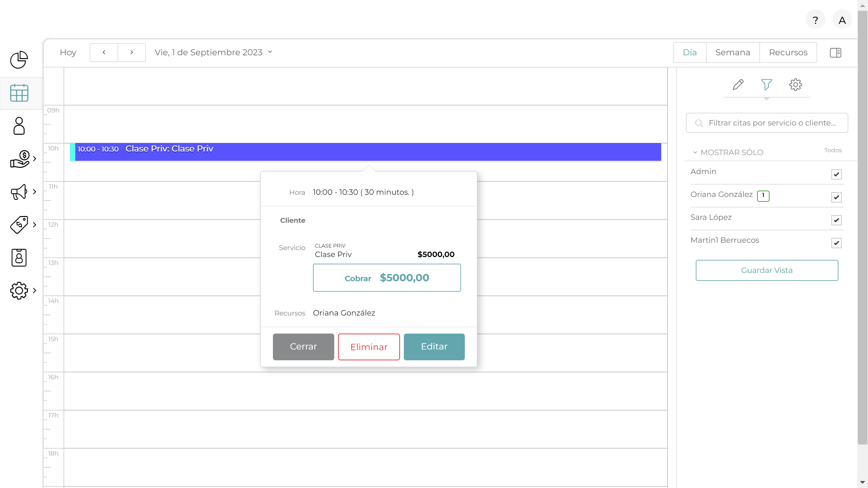Click the Oriana González resource name in popup
Screen dimensions: 868x488
[344, 313]
